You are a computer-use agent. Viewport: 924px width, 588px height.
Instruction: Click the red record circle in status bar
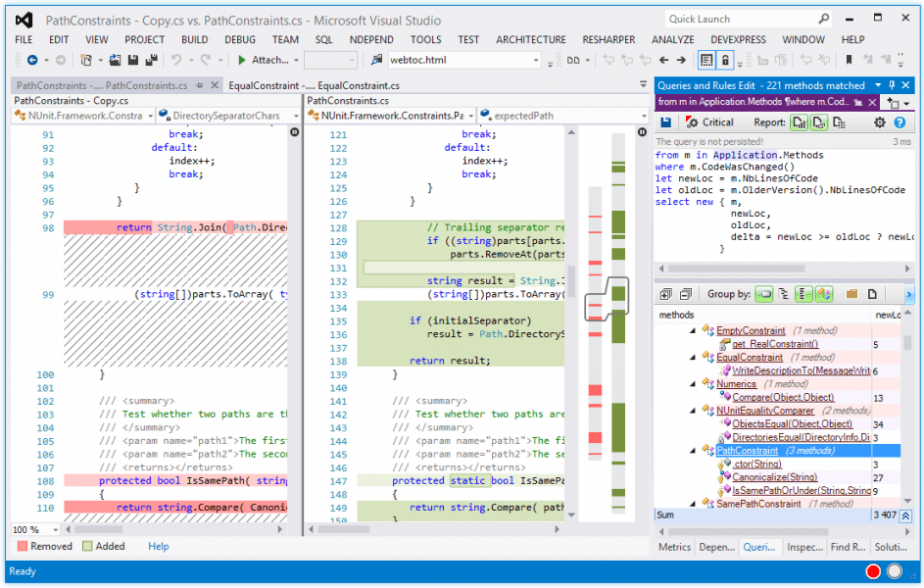coord(873,571)
